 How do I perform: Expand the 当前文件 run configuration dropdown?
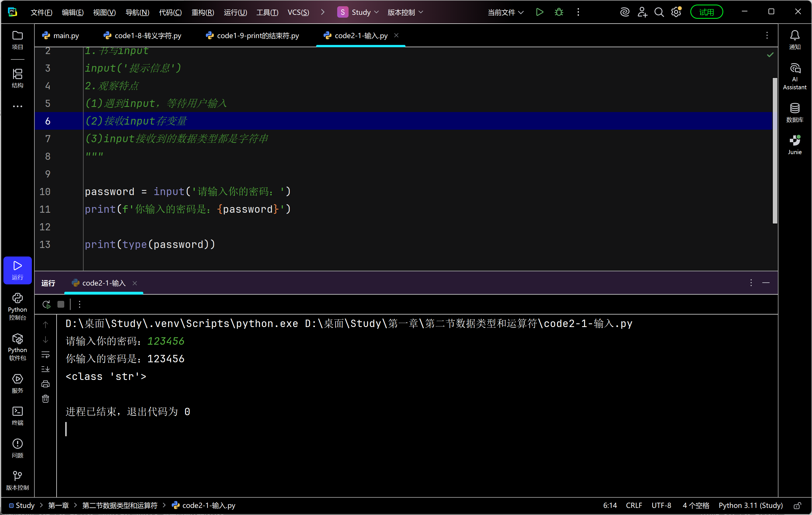tap(505, 12)
